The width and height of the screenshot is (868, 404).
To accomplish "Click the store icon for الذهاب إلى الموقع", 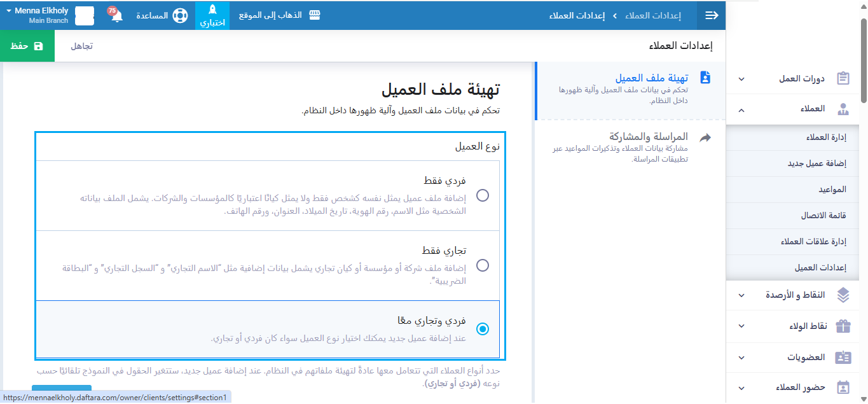I will tap(315, 15).
